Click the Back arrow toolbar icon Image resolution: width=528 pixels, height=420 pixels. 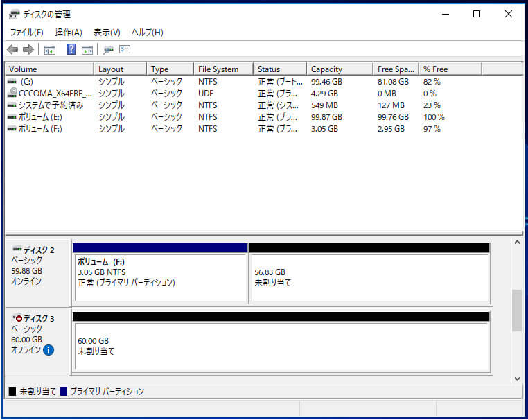click(x=12, y=50)
